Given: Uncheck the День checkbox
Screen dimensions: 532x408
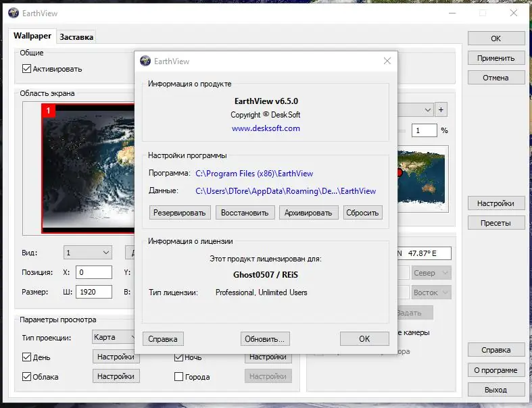Looking at the screenshot, I should pyautogui.click(x=26, y=357).
